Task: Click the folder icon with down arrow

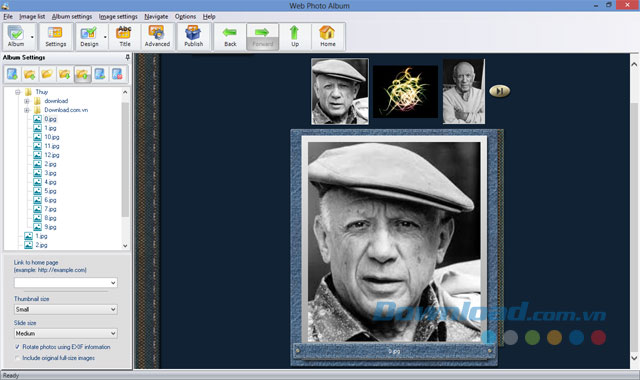Action: (x=65, y=74)
